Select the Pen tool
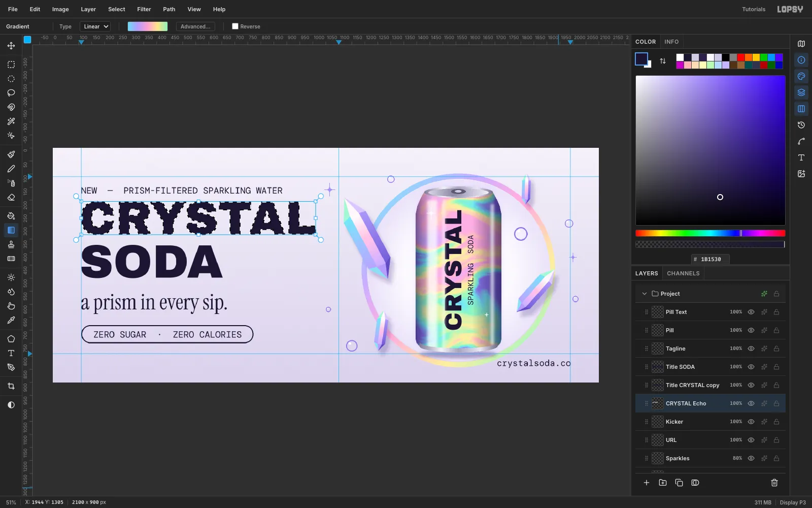The image size is (812, 508). [11, 367]
